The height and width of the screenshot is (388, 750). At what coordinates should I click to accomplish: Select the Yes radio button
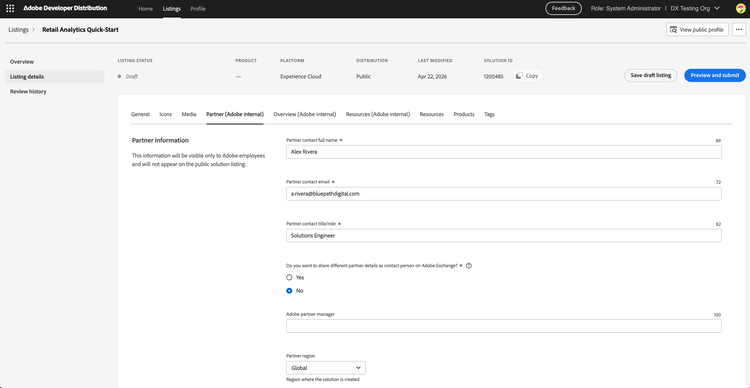coord(289,277)
